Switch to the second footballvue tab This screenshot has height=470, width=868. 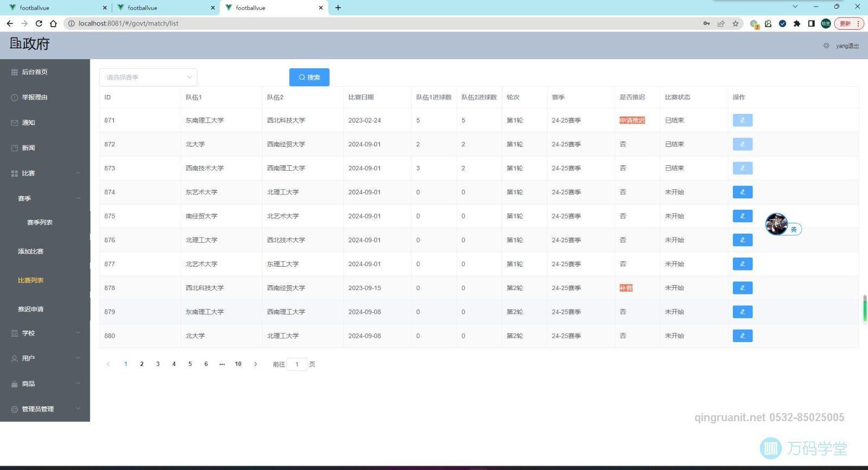(164, 8)
